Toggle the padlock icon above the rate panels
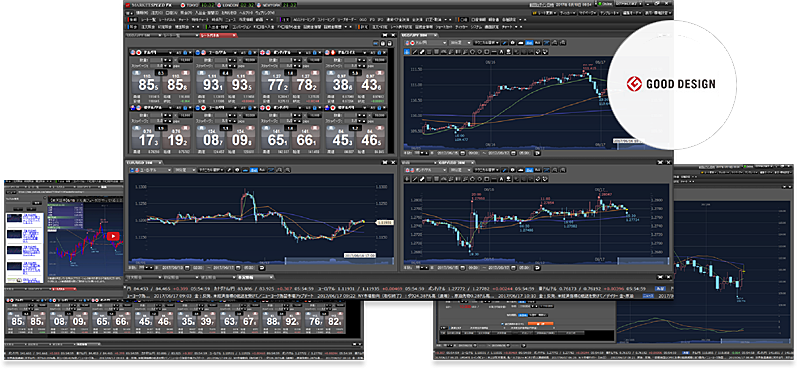 [390, 43]
